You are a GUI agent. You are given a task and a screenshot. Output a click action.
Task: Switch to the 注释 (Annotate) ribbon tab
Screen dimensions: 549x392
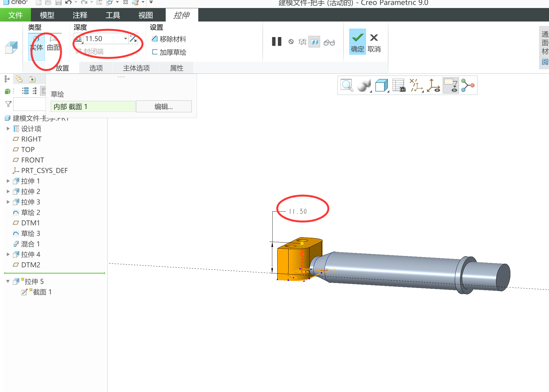point(80,15)
